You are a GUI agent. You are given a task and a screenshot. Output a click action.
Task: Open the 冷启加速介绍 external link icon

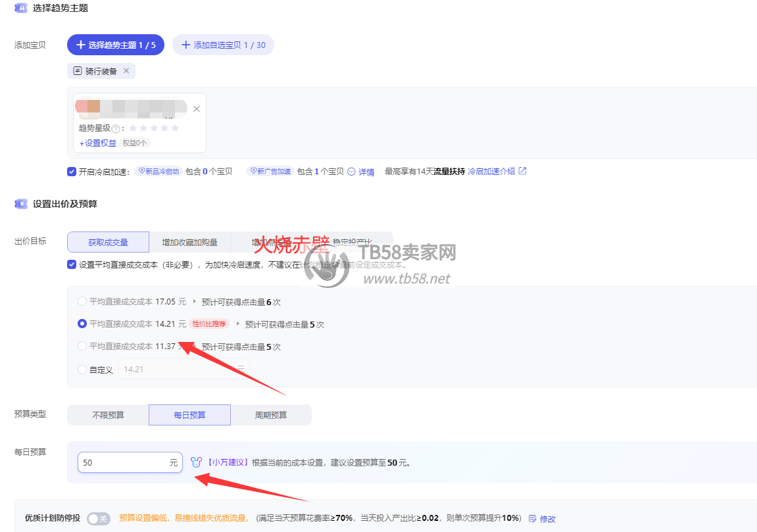tap(522, 171)
